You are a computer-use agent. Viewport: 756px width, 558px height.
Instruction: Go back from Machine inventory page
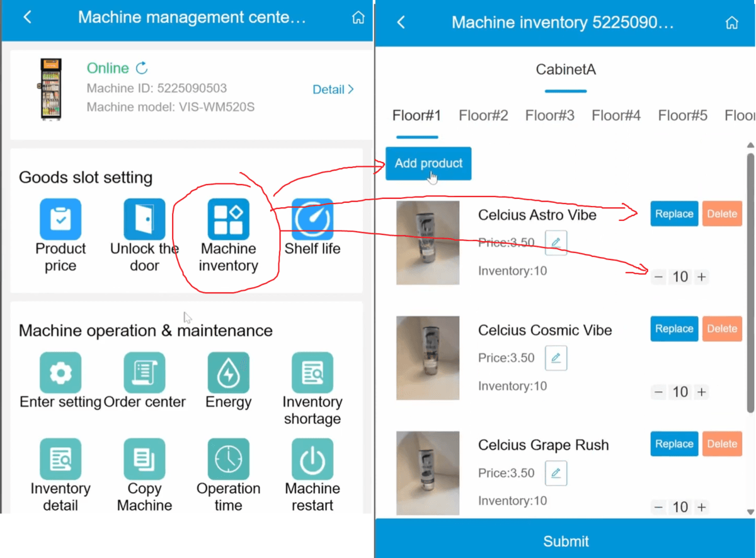click(x=401, y=23)
